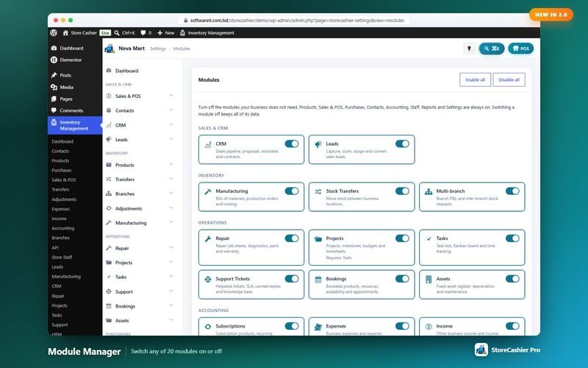Click the Multi-branch hierarchy icon
The image size is (588, 368).
click(x=429, y=191)
